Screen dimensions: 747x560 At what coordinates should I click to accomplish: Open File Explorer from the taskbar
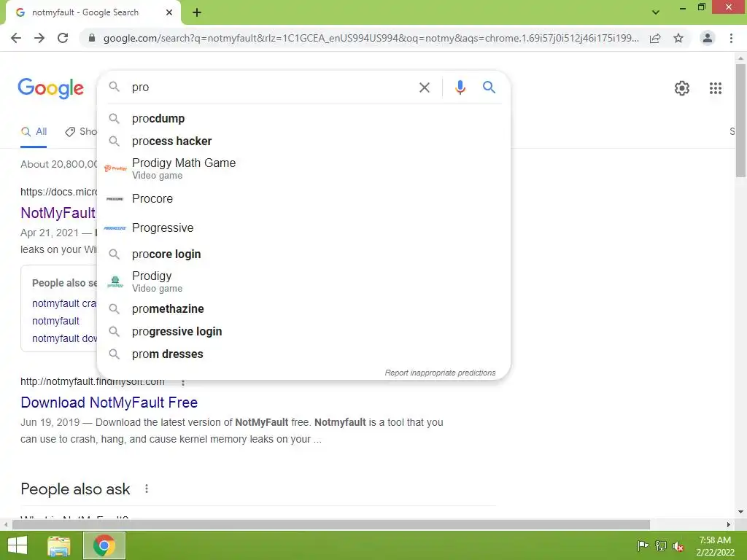click(x=59, y=545)
